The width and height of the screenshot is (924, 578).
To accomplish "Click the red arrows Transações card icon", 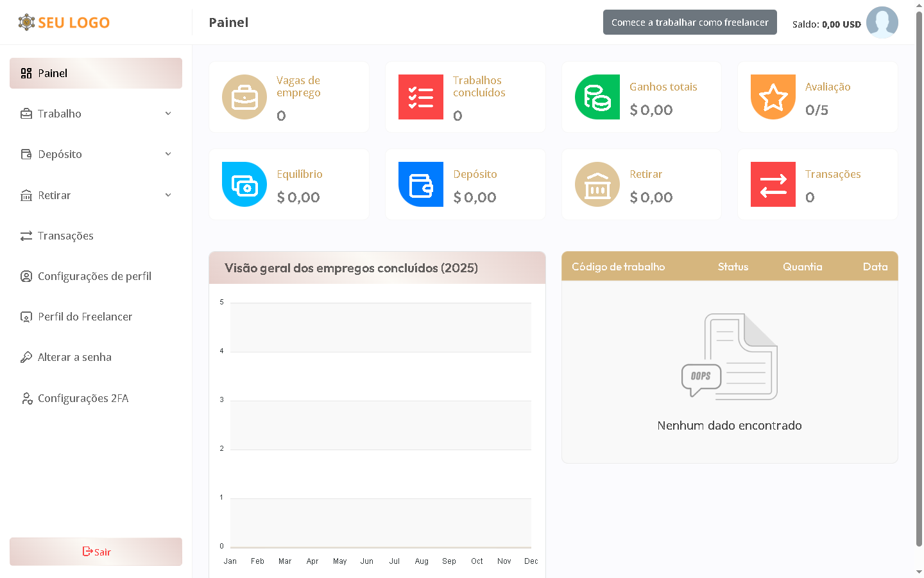I will 773,184.
